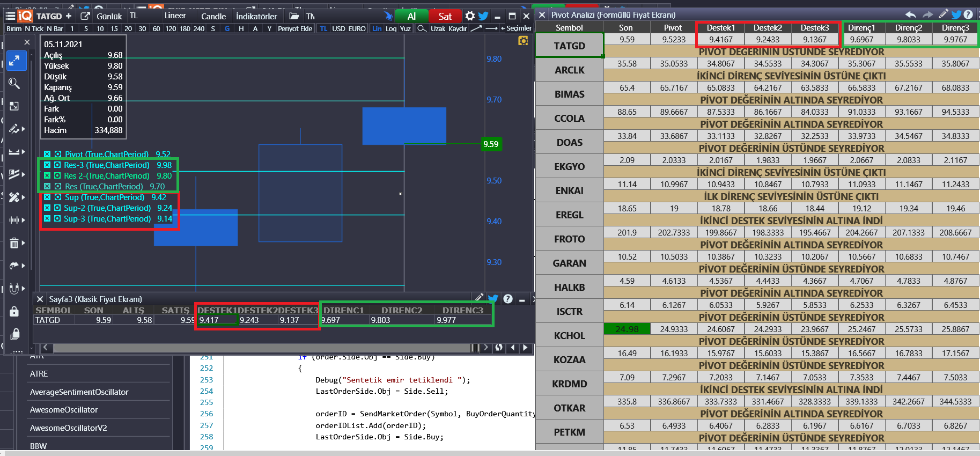The height and width of the screenshot is (456, 980).
Task: Open the İndikatörler menu
Action: click(256, 16)
